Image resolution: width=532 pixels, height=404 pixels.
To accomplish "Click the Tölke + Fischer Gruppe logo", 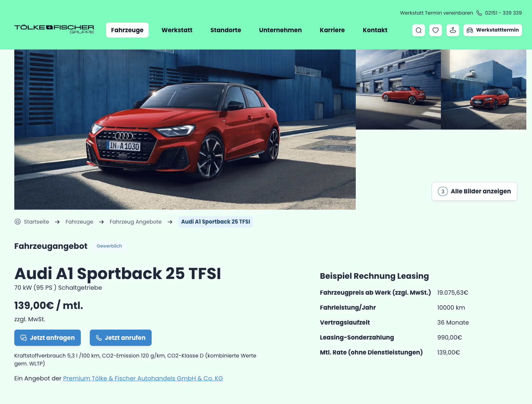I will (54, 29).
